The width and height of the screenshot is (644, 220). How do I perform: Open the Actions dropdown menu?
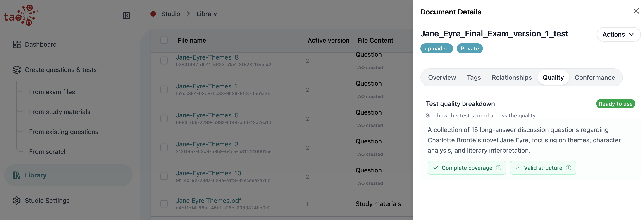tap(618, 34)
